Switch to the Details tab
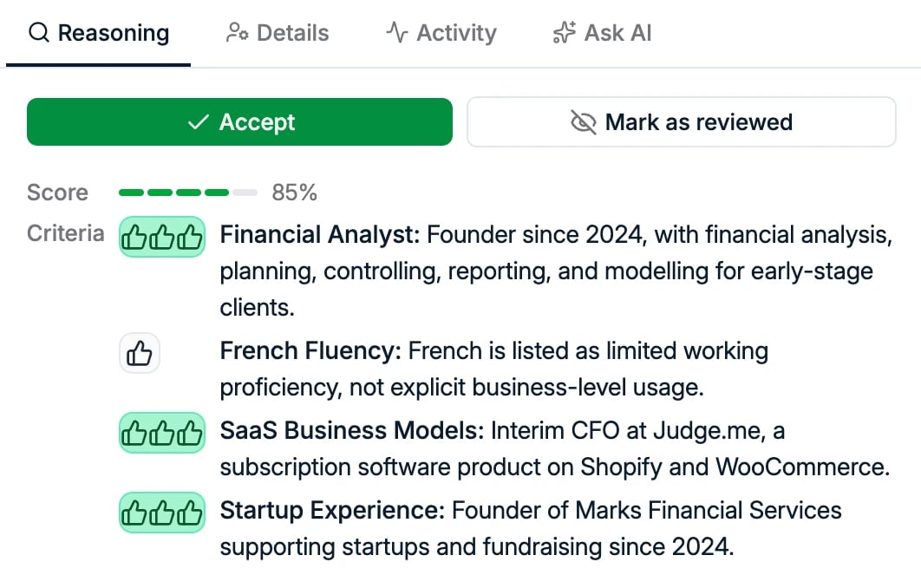The width and height of the screenshot is (921, 588). click(278, 33)
